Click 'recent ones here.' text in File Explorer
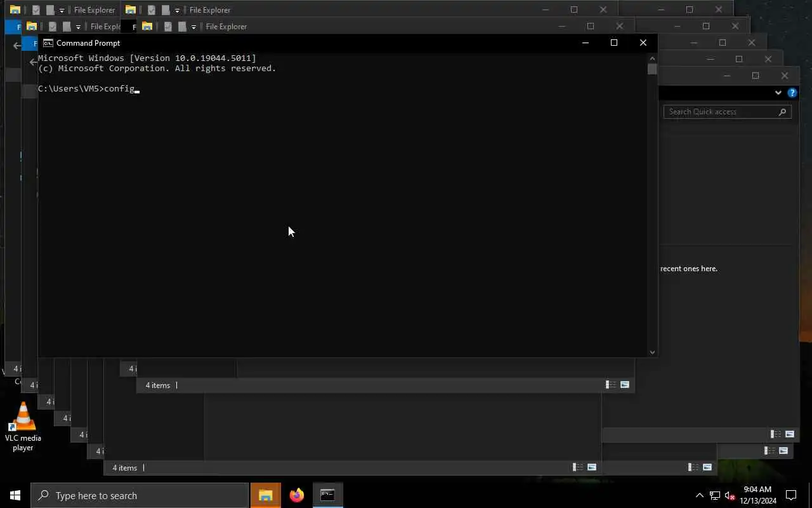812x508 pixels. (x=689, y=269)
